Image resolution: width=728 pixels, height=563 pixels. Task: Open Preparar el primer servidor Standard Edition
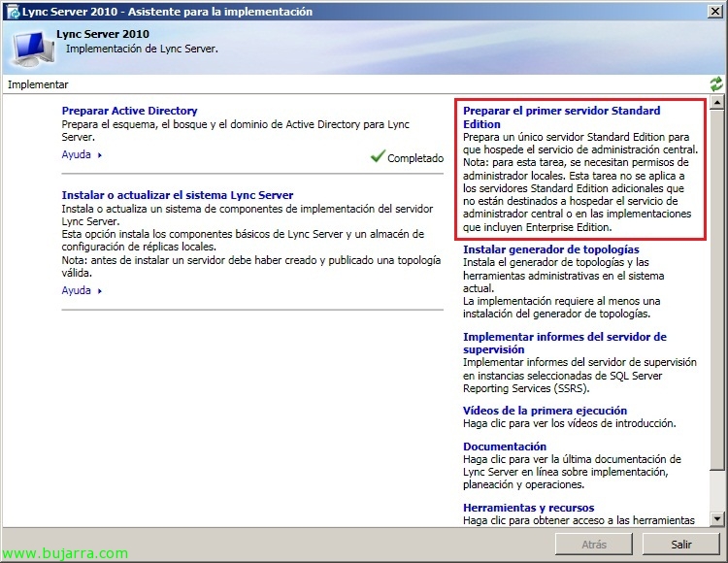tap(561, 116)
